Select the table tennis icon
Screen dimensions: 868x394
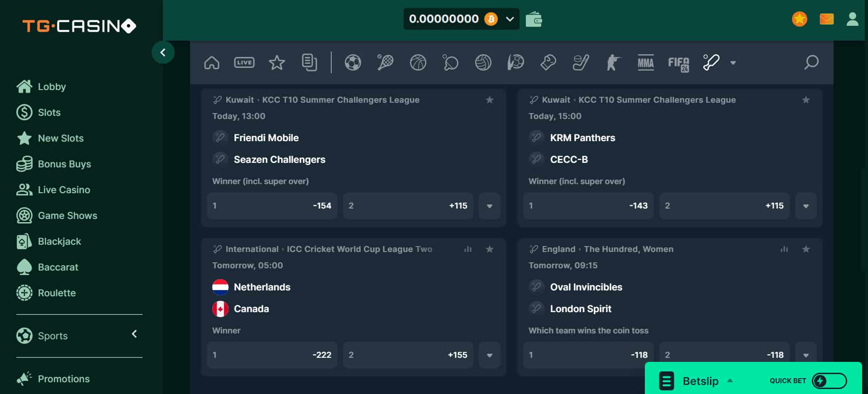pyautogui.click(x=451, y=62)
